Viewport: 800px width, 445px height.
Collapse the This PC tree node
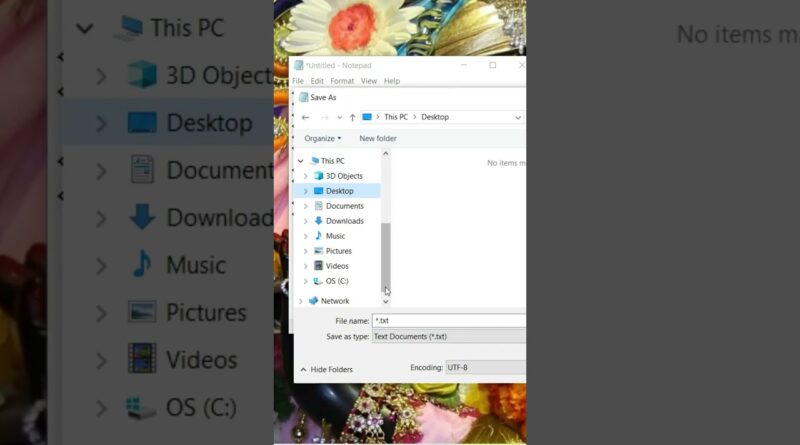(300, 161)
